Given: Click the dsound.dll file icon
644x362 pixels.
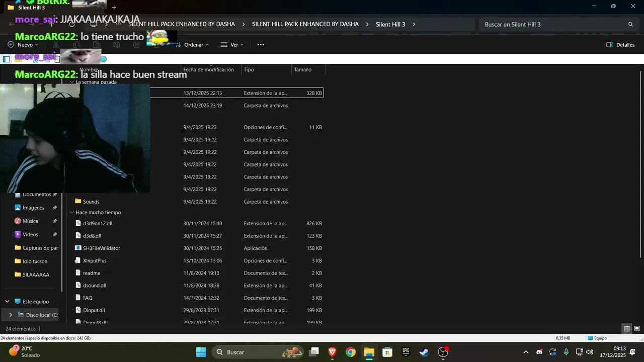Looking at the screenshot, I should [78, 285].
